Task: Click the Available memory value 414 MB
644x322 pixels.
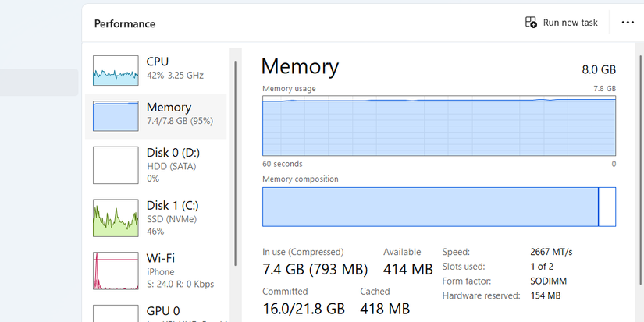Action: tap(407, 270)
